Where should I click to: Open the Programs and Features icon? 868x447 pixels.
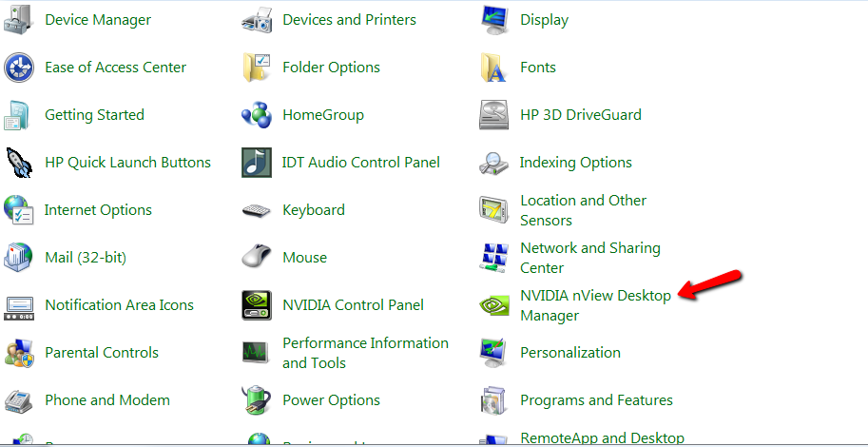pos(494,400)
